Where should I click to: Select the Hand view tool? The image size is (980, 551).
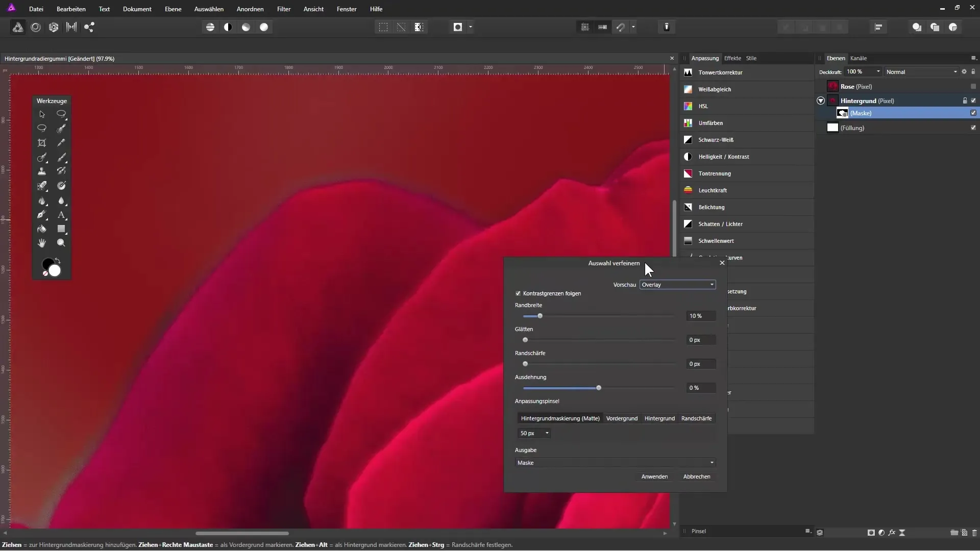coord(42,243)
